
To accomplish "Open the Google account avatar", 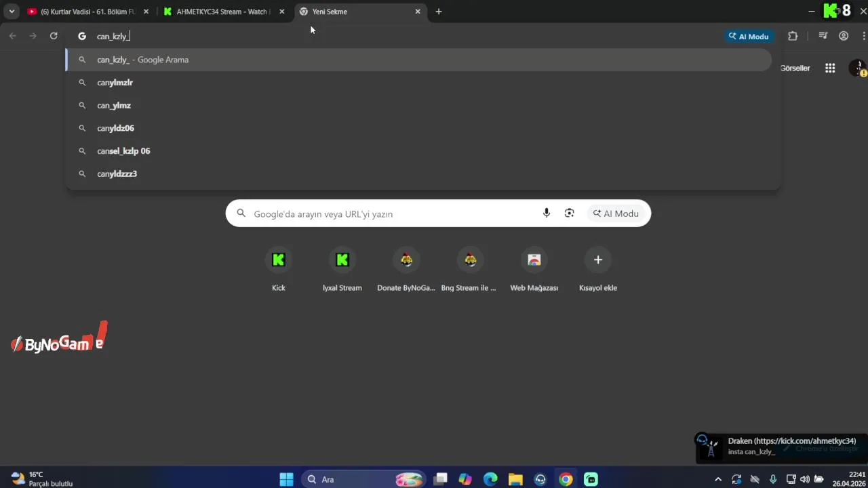I will click(859, 68).
